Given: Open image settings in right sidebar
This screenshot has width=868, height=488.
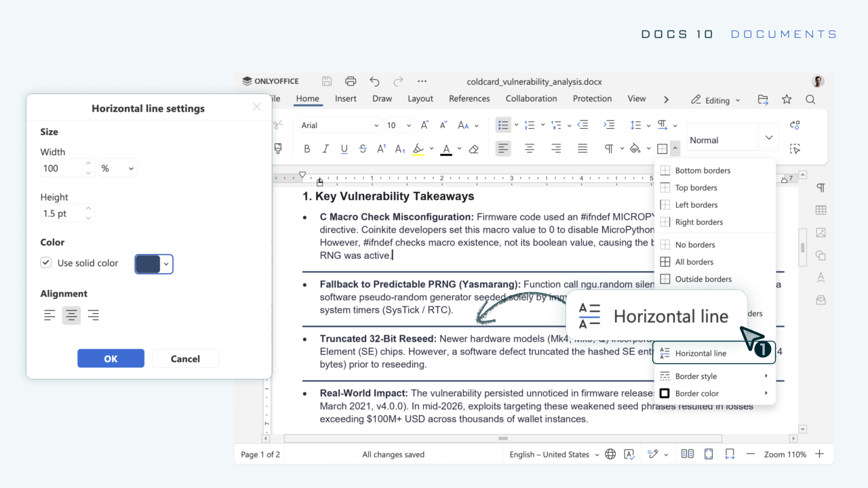Looking at the screenshot, I should click(x=821, y=232).
